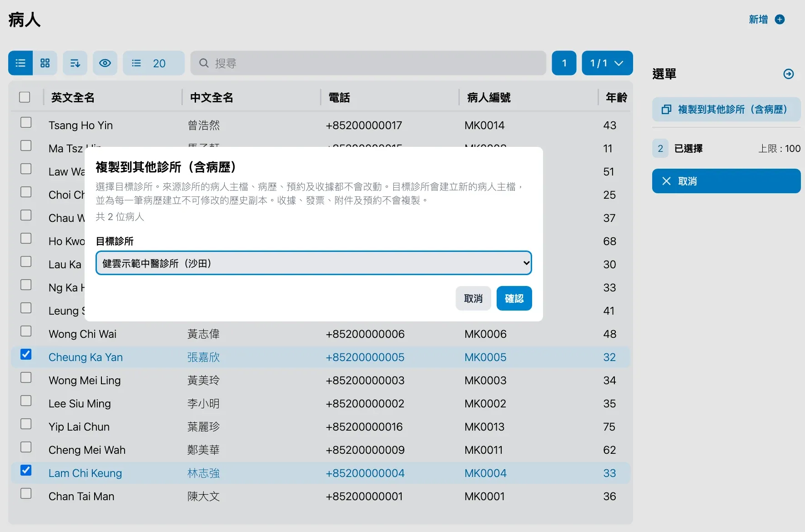
Task: Open rows-per-page selector showing 20
Action: pyautogui.click(x=154, y=63)
